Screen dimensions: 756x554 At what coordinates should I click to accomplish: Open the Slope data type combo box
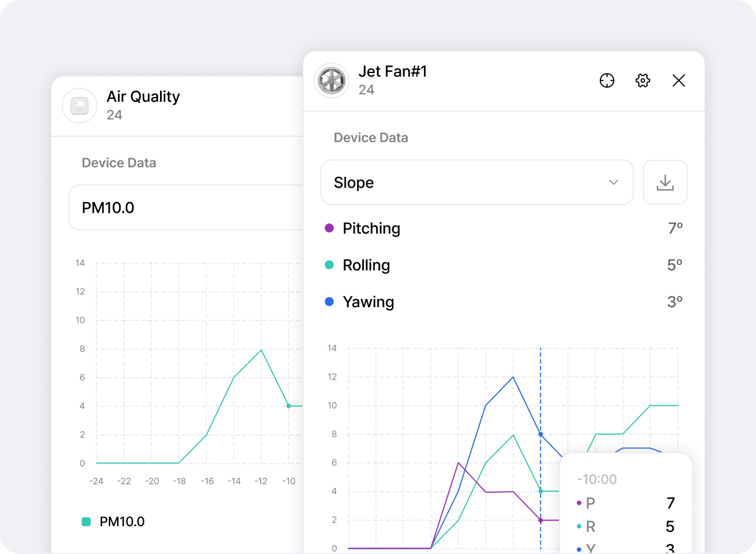coord(476,183)
